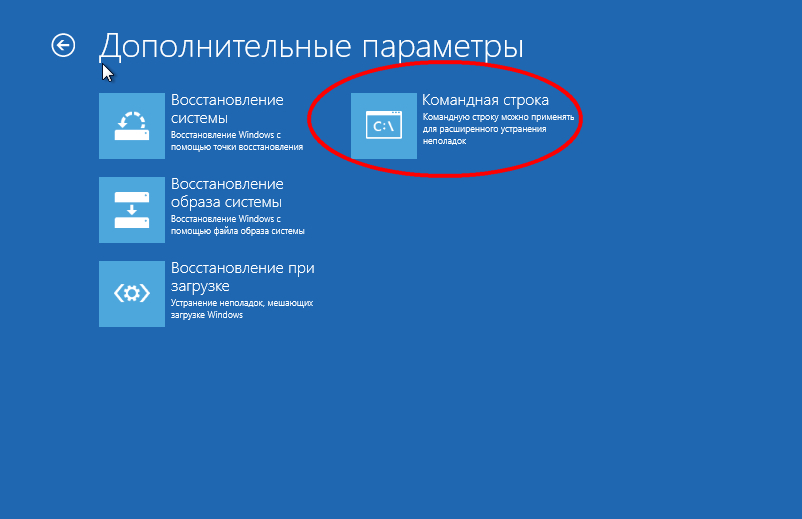Click the text 'Восстановление Windows с помощью точки восстановления'
802x519 pixels.
click(x=237, y=141)
